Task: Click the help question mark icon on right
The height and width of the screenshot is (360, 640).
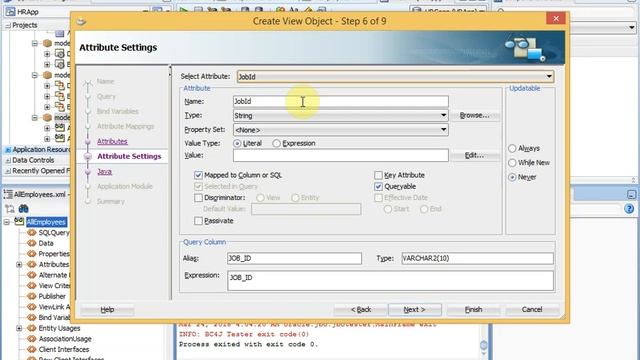Action: tap(629, 209)
